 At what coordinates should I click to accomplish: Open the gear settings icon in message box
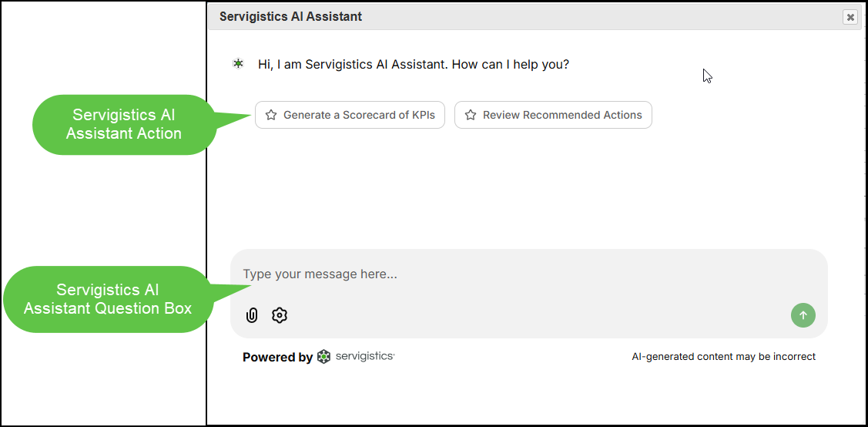(x=280, y=315)
